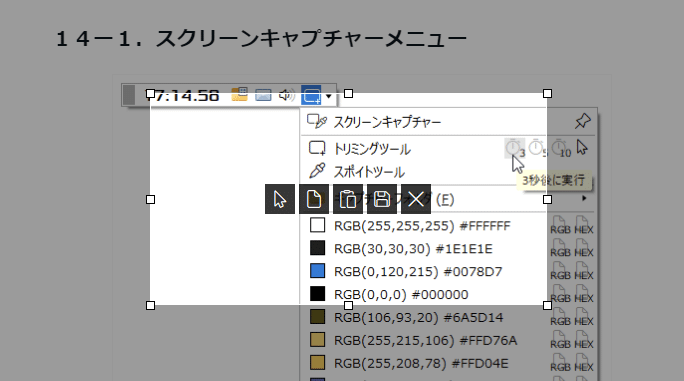This screenshot has height=381, width=684.
Task: Click the picture icon beside the folder icon
Action: click(263, 95)
